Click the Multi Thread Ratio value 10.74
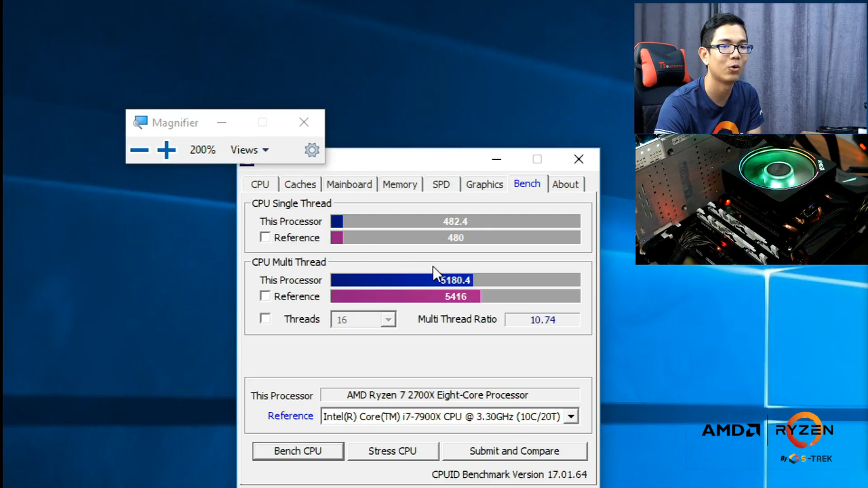The width and height of the screenshot is (868, 488). point(542,319)
